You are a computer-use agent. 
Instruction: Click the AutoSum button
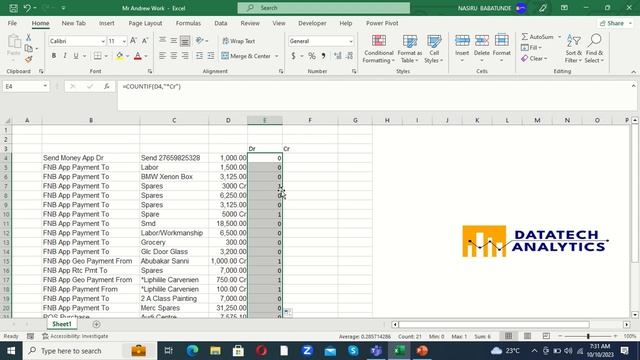tap(538, 37)
